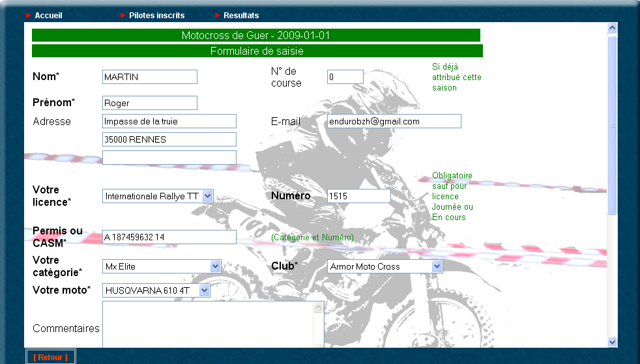Click the Commentaires label
The height and width of the screenshot is (364, 640).
tap(66, 329)
